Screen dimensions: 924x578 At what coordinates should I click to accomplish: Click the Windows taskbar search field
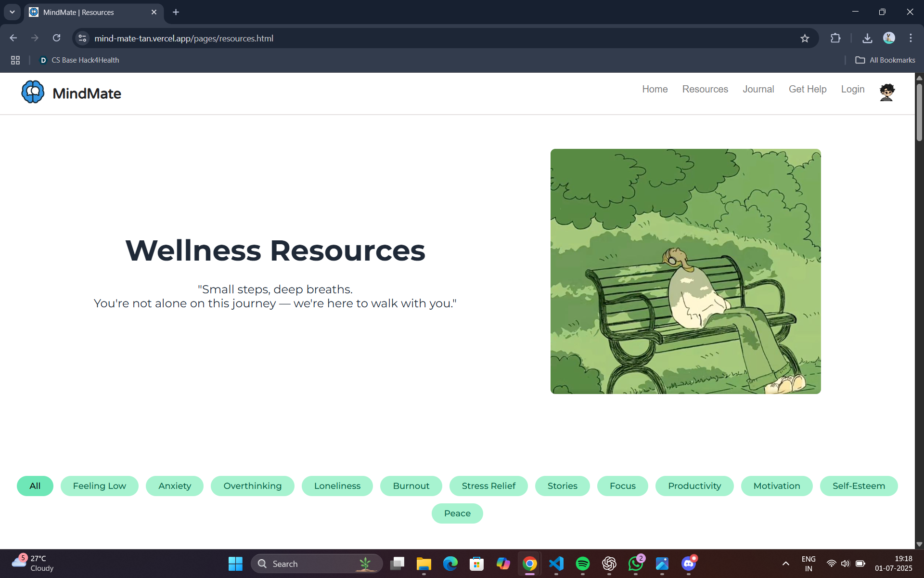tap(308, 564)
